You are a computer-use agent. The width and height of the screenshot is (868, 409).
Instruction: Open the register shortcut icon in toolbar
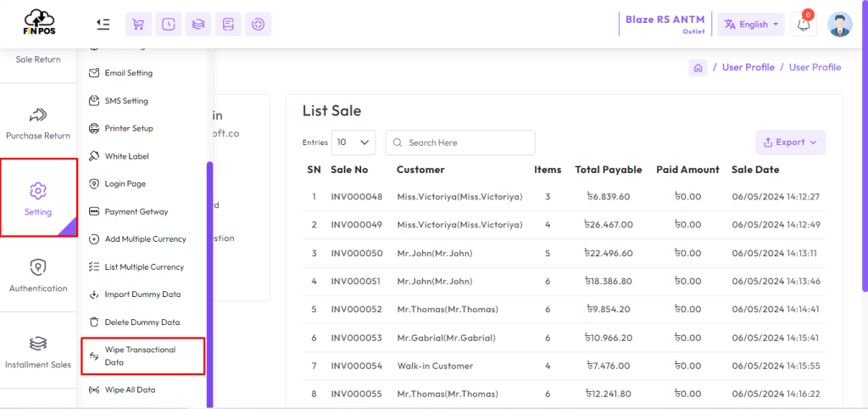(228, 25)
